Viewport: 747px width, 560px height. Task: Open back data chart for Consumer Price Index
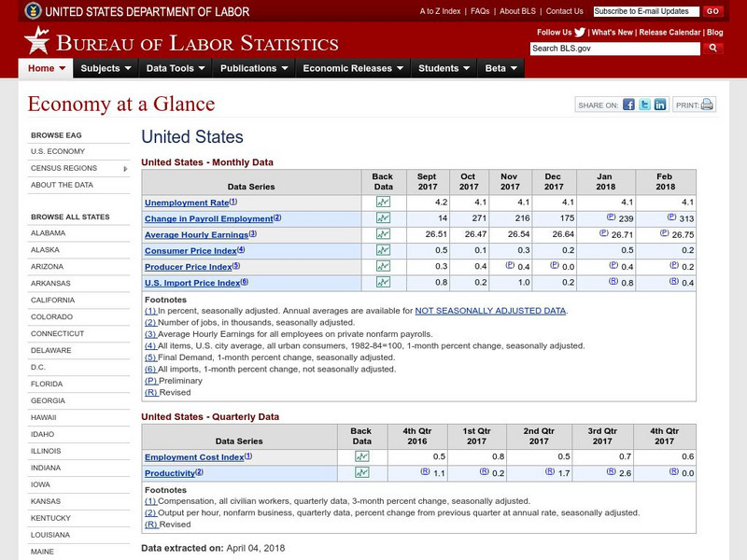click(383, 250)
